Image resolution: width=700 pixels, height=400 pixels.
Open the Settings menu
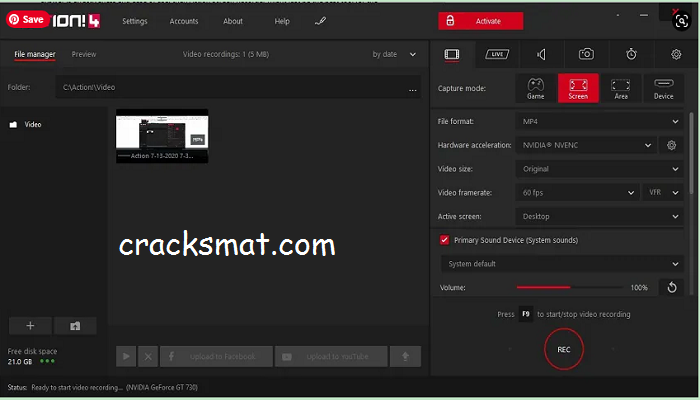coord(135,21)
